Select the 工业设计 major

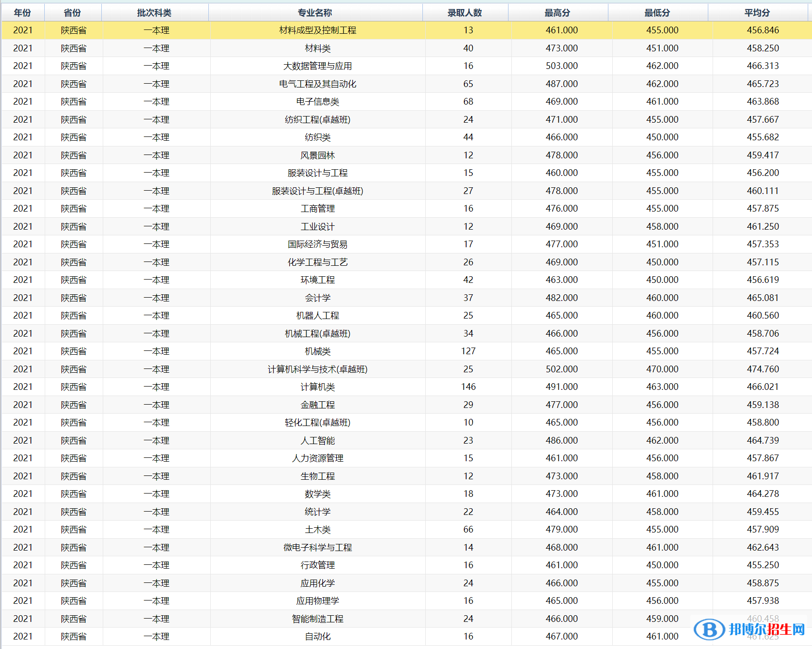click(x=318, y=226)
